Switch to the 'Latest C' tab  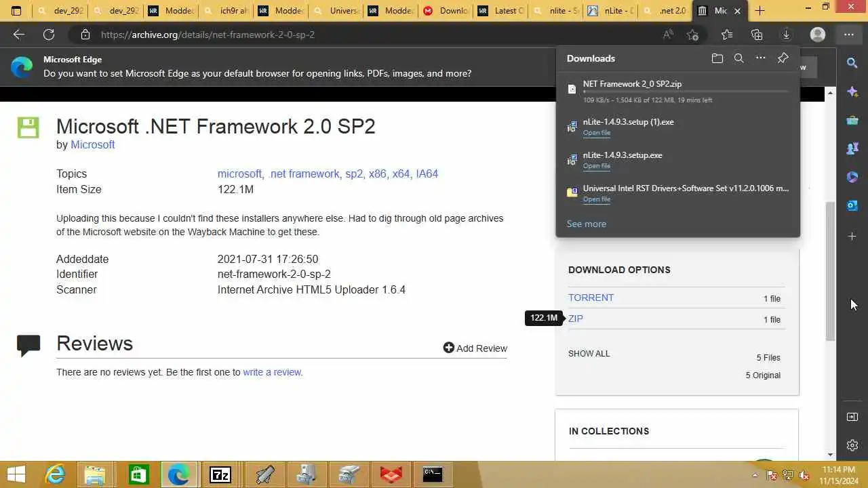(x=500, y=11)
